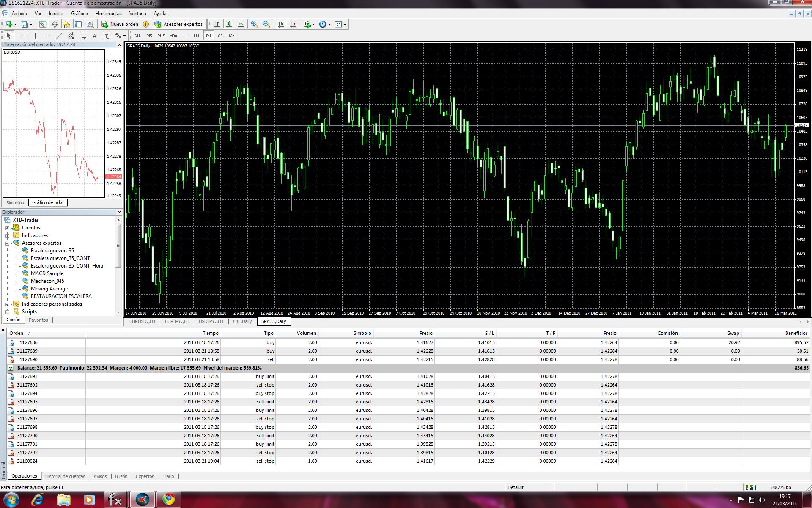Image resolution: width=812 pixels, height=508 pixels.
Task: Click the Zoom In magnifier icon
Action: [x=254, y=24]
